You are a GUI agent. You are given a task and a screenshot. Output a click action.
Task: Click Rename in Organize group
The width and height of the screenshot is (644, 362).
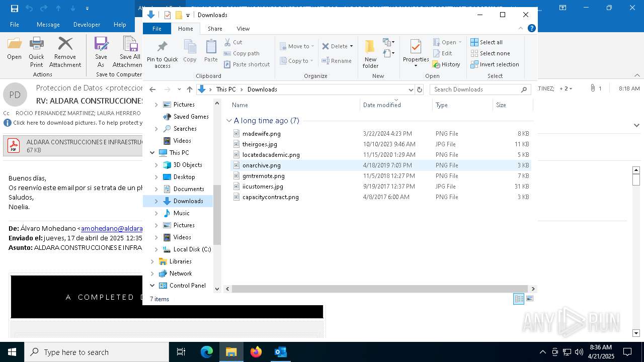tap(337, 61)
